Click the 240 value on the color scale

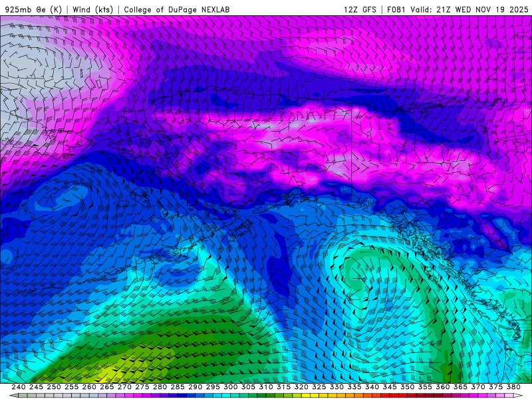tap(19, 387)
